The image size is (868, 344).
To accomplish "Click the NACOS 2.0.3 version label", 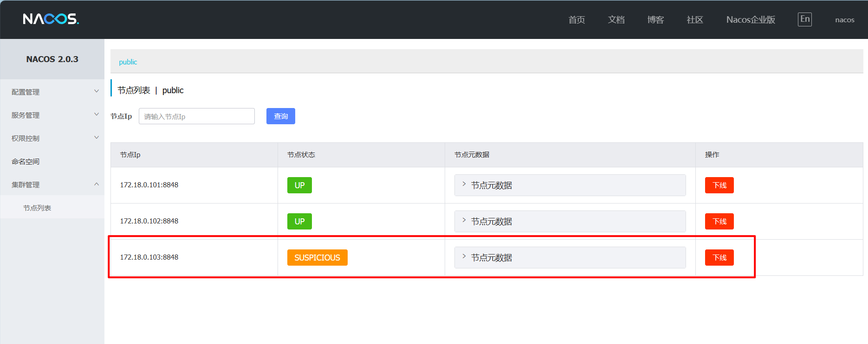I will 52,59.
